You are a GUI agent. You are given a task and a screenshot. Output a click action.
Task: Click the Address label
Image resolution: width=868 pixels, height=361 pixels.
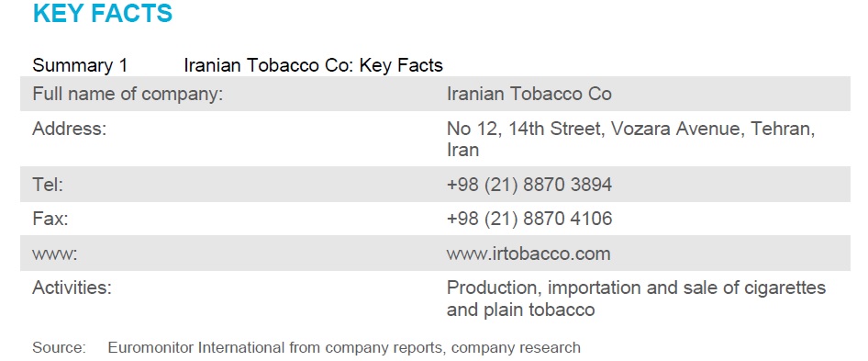[69, 129]
